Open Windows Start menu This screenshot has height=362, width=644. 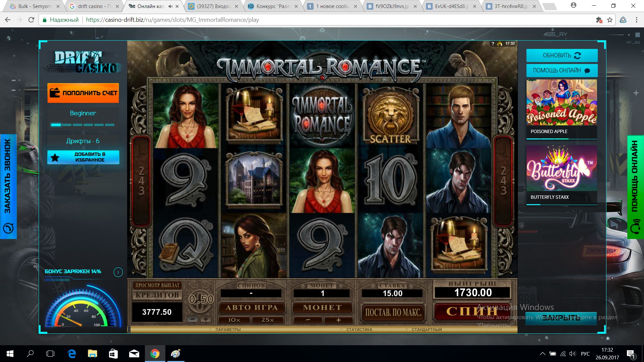click(x=10, y=354)
